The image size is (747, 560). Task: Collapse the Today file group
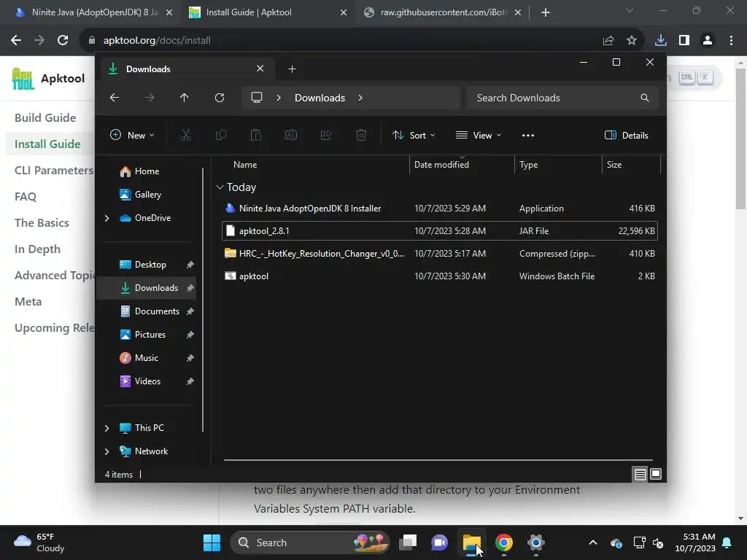tap(220, 187)
